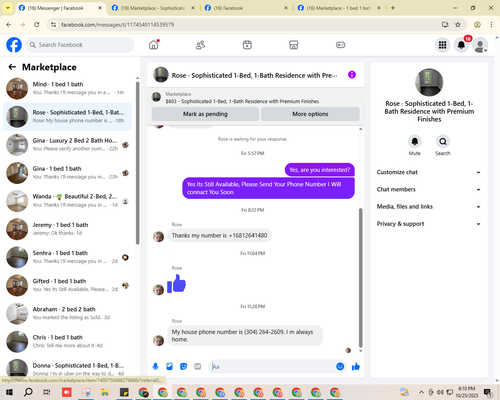Viewport: 500px width, 400px height.
Task: Open Windows taskbar search
Action: pyautogui.click(x=28, y=392)
